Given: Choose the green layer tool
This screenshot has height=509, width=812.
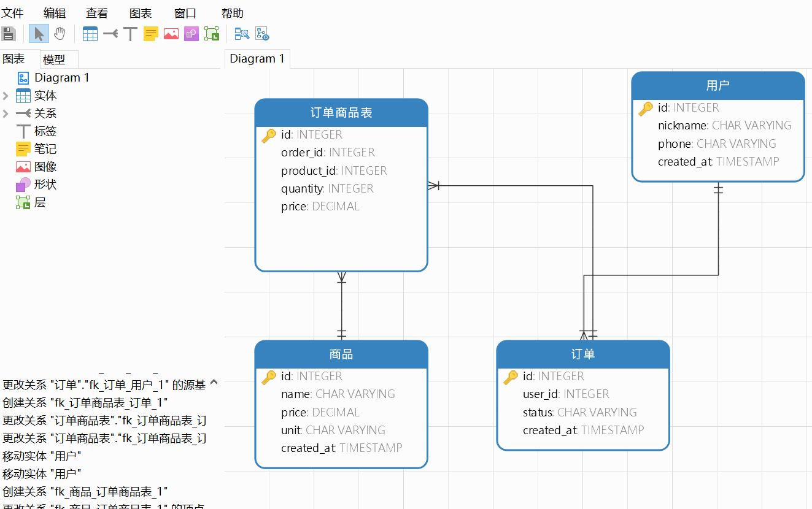Looking at the screenshot, I should pos(212,34).
